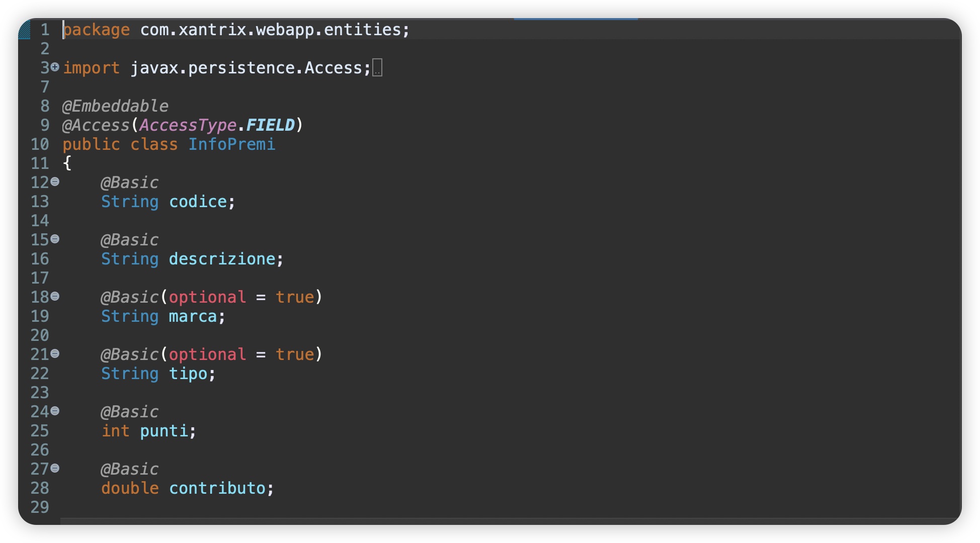Click the descrizione field name
This screenshot has width=980, height=543.
pyautogui.click(x=222, y=259)
